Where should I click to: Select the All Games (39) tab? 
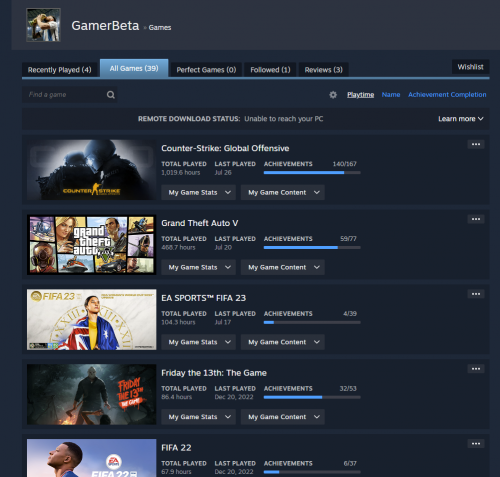(x=134, y=68)
